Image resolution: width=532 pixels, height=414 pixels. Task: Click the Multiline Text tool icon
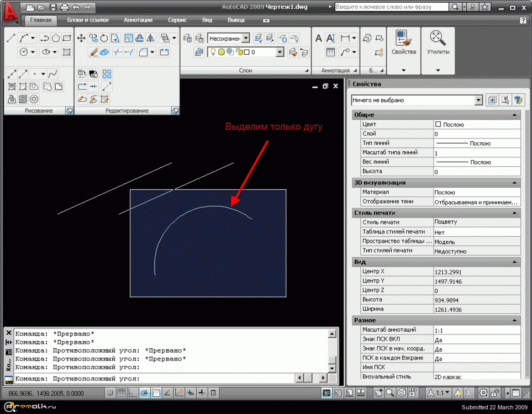point(319,38)
